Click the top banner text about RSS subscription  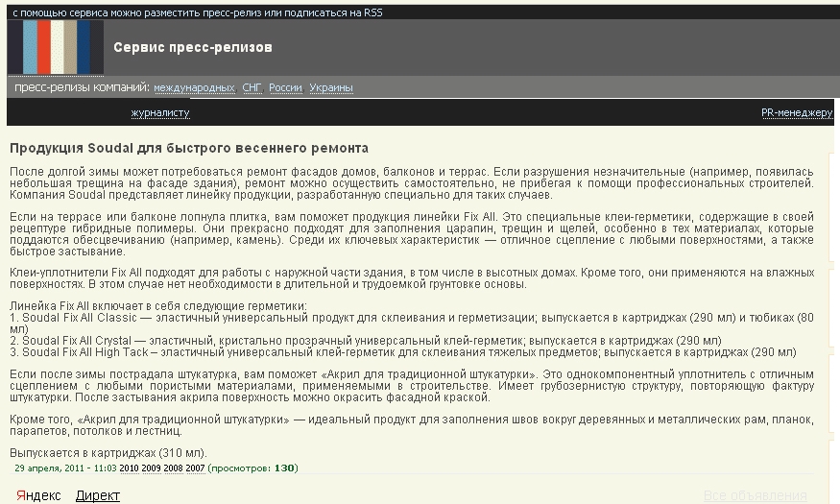(198, 12)
